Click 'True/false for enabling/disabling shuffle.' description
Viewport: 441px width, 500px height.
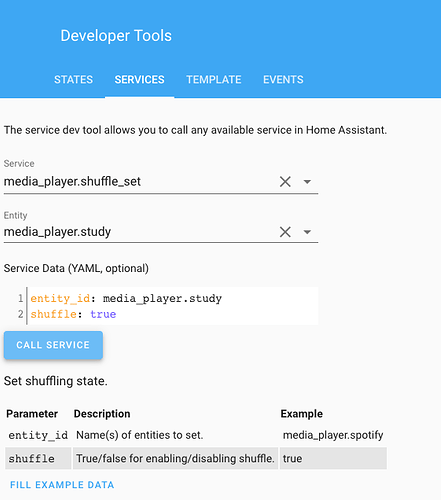(x=175, y=458)
